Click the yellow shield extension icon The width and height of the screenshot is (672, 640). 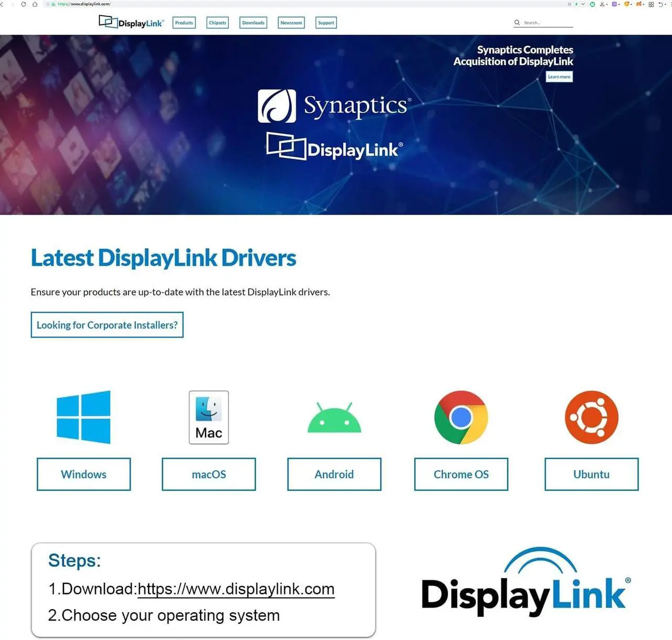[626, 4]
